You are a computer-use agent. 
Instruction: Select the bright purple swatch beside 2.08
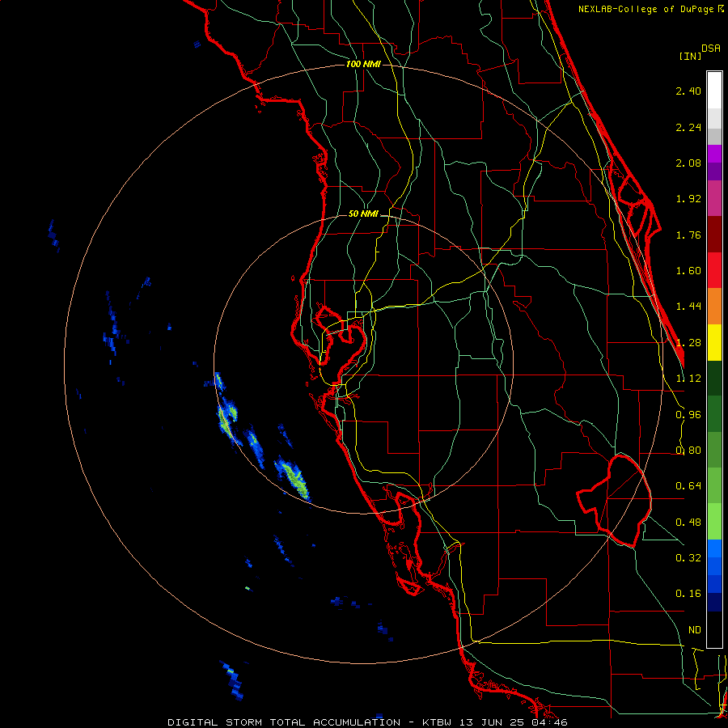(714, 154)
